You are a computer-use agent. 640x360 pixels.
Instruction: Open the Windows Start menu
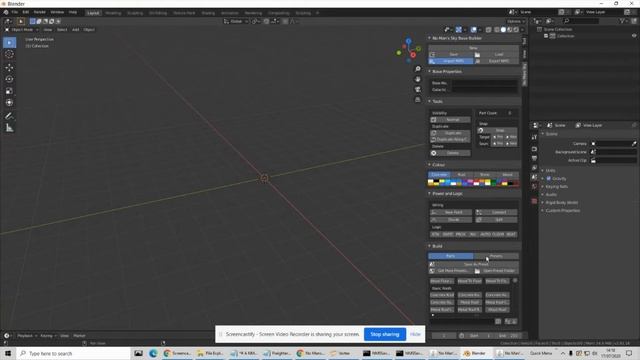(8, 353)
